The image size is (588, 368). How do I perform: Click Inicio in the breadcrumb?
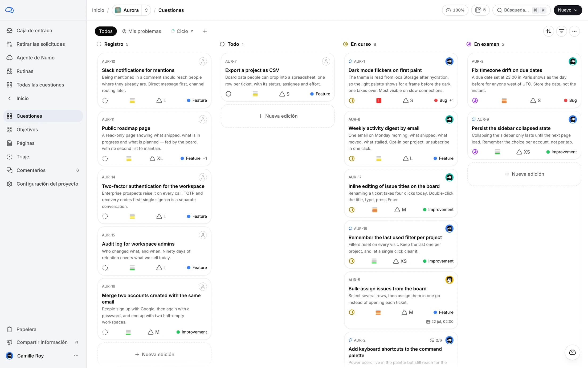click(98, 10)
